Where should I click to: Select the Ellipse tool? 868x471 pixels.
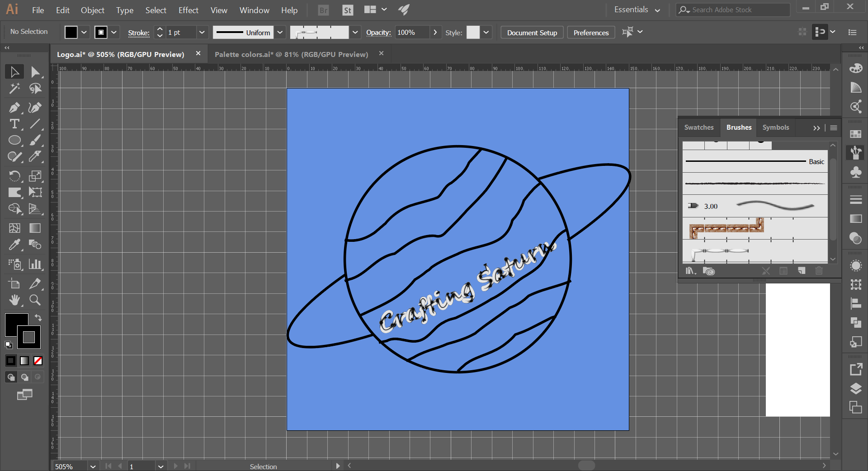[14, 140]
